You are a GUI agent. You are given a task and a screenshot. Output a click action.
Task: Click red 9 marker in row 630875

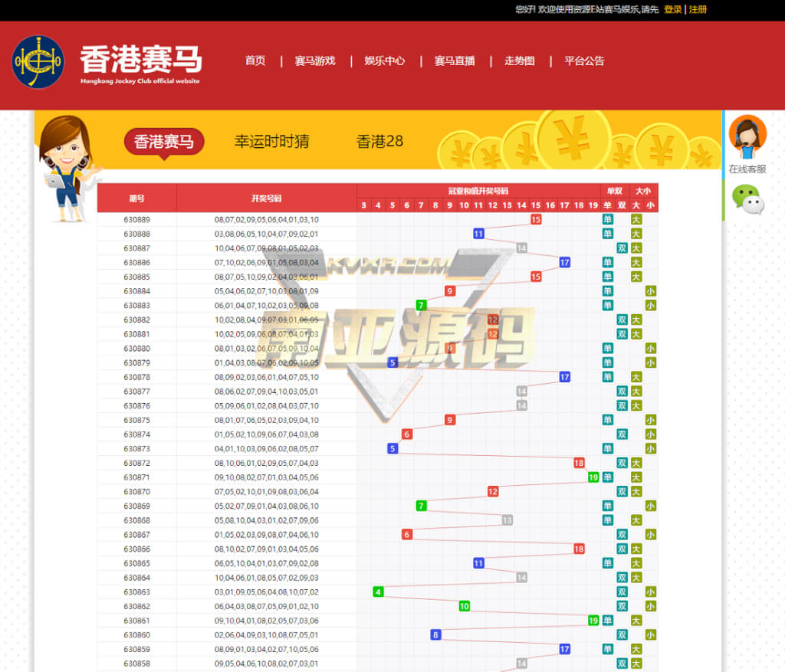tap(449, 420)
